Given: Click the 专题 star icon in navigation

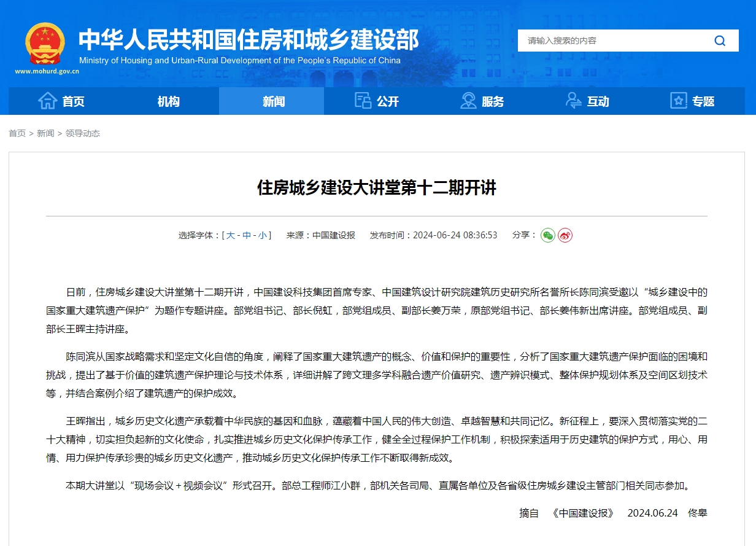Looking at the screenshot, I should [679, 101].
